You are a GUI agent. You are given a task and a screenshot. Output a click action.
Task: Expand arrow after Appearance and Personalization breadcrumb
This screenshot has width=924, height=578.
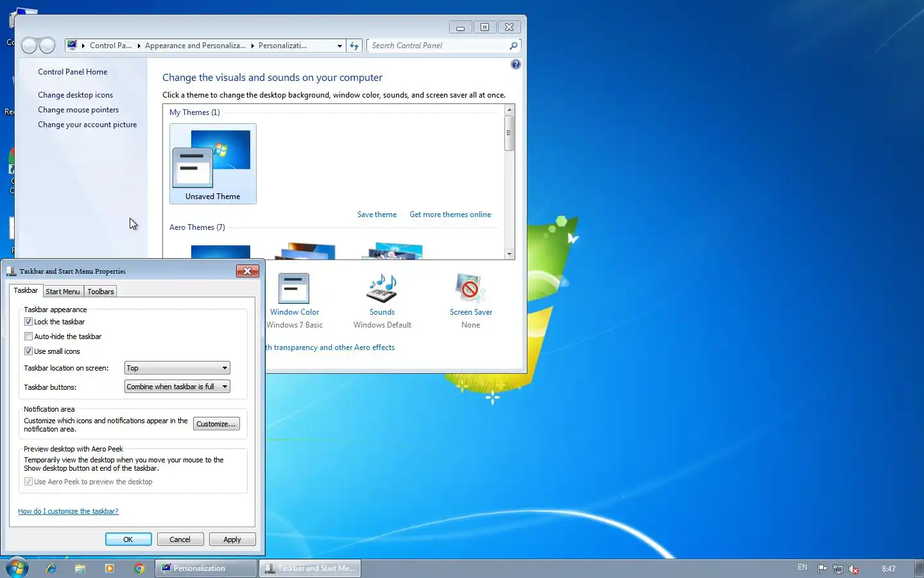tap(252, 46)
